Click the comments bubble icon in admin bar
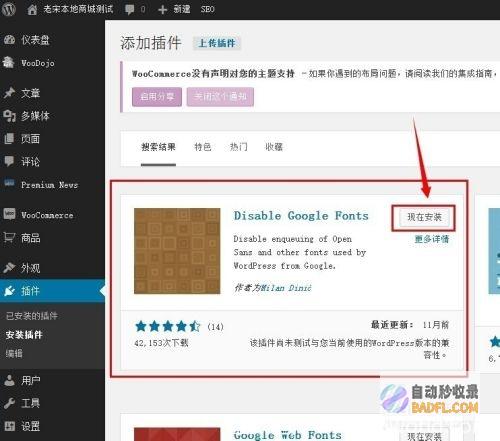Screen dimensions: 500x441 point(129,9)
